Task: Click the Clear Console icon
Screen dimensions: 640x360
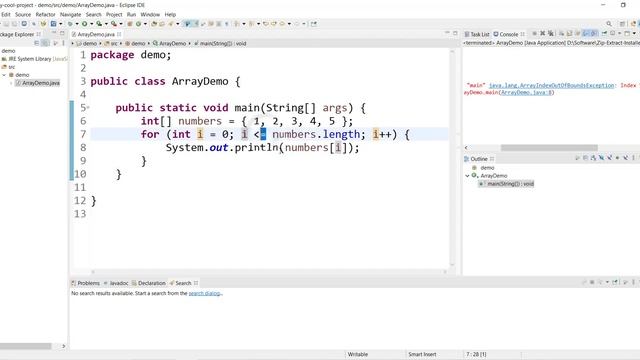Action: click(562, 33)
